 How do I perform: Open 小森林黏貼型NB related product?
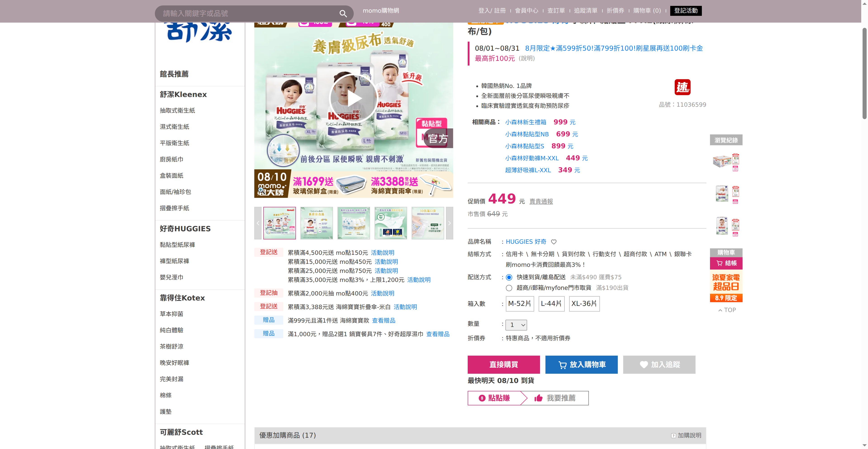[527, 135]
